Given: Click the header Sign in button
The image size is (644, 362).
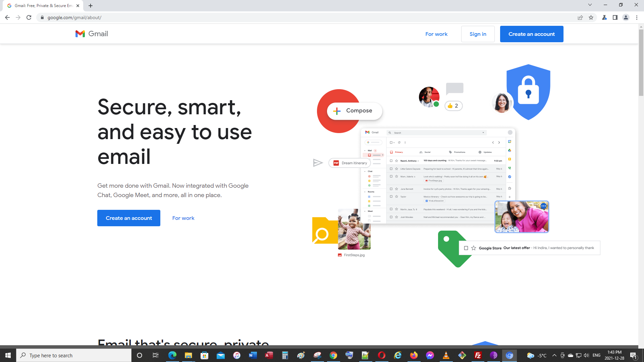Looking at the screenshot, I should pyautogui.click(x=478, y=34).
